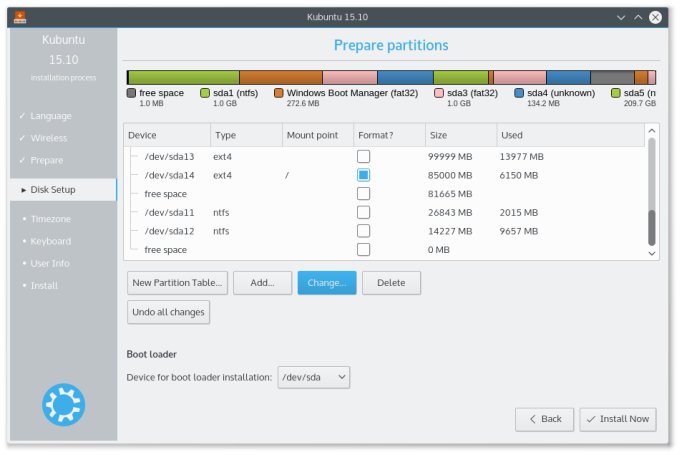
Task: Click the sda3 (fat32) legend swatch
Action: (439, 93)
